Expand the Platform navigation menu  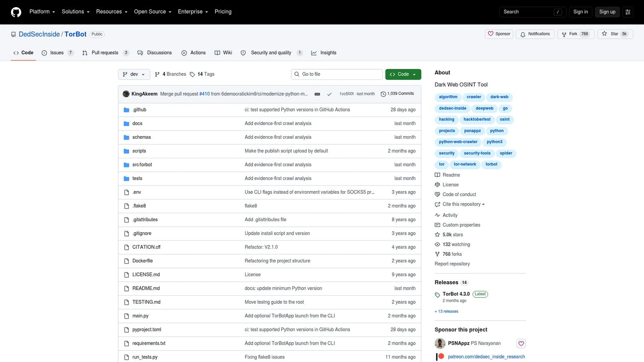[x=42, y=12]
